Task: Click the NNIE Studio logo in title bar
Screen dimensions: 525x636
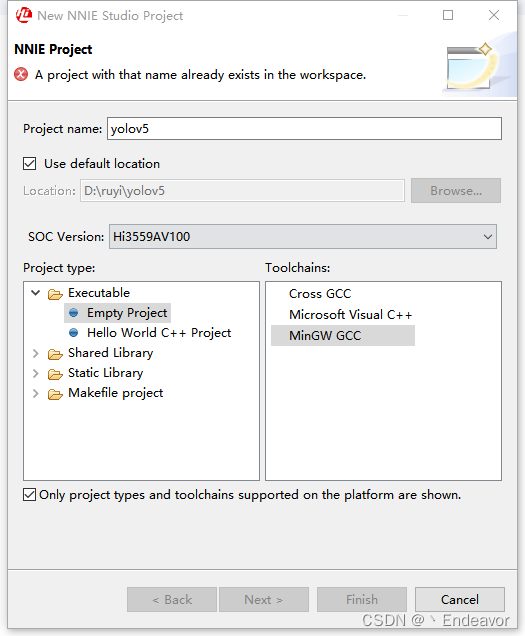Action: point(24,15)
